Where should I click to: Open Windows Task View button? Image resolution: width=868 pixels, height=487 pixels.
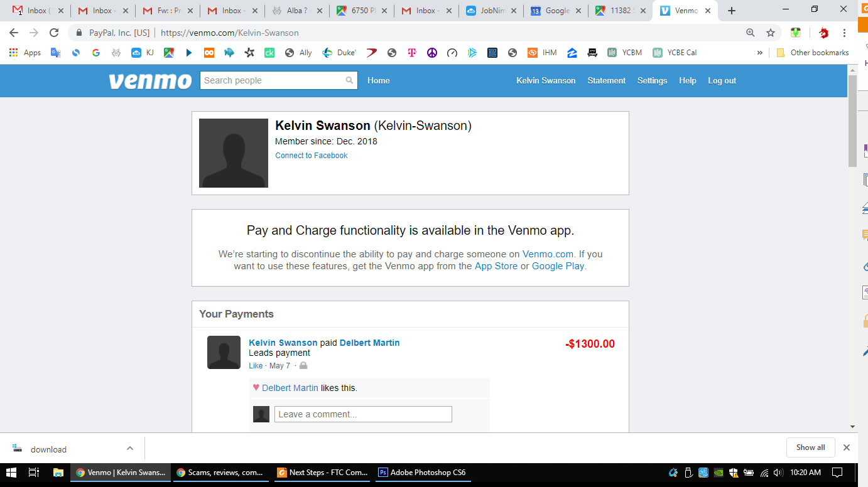click(x=34, y=473)
